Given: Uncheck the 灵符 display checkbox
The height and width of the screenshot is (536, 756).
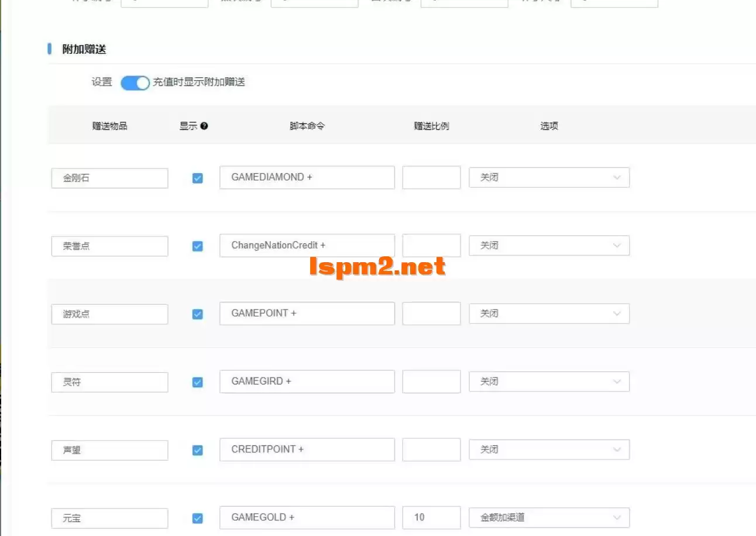Looking at the screenshot, I should (x=198, y=382).
